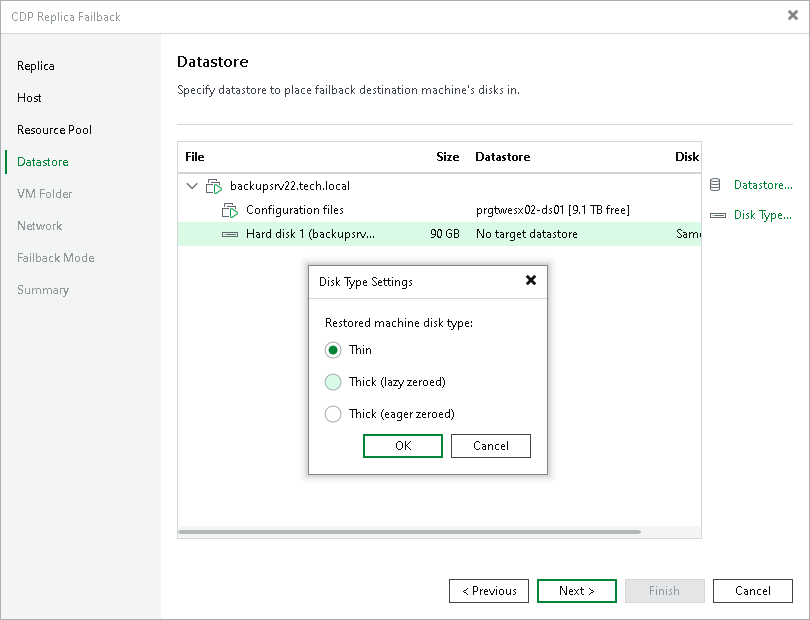The width and height of the screenshot is (810, 620).
Task: Open the Failback Mode step
Action: coord(56,257)
